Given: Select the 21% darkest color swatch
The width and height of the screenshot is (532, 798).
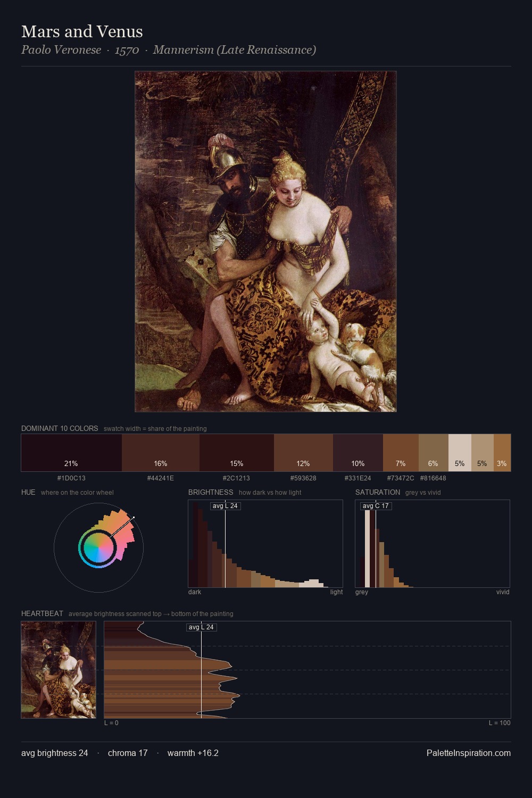Looking at the screenshot, I should coord(71,453).
